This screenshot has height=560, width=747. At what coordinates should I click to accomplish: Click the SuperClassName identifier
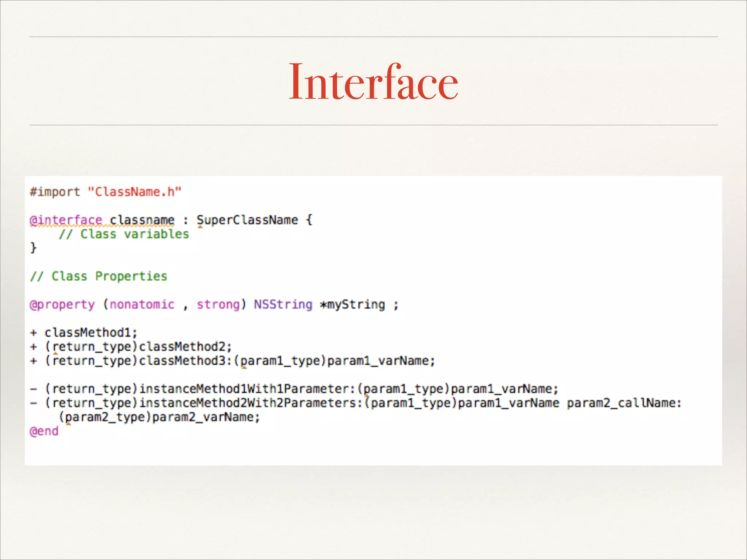click(x=247, y=220)
